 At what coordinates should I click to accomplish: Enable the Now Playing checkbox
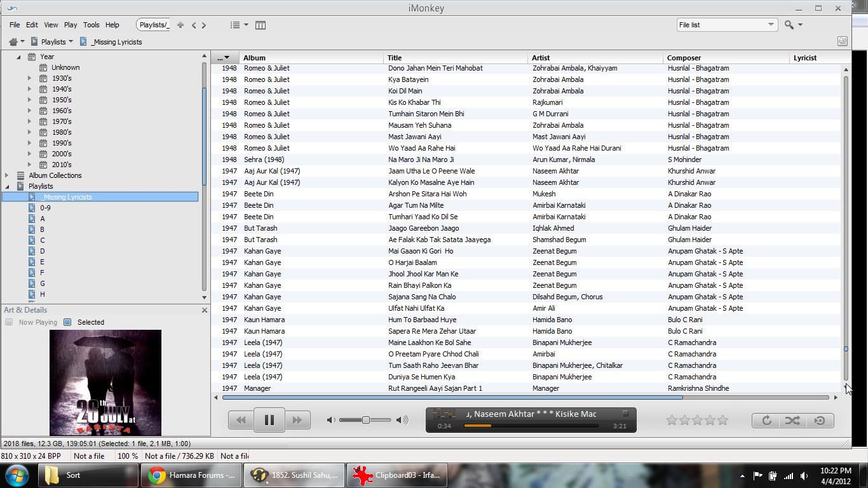[9, 322]
